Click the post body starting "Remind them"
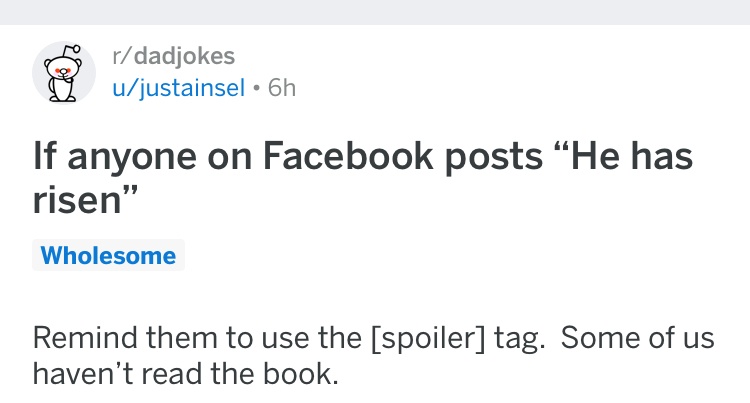The image size is (750, 403). coord(373,356)
